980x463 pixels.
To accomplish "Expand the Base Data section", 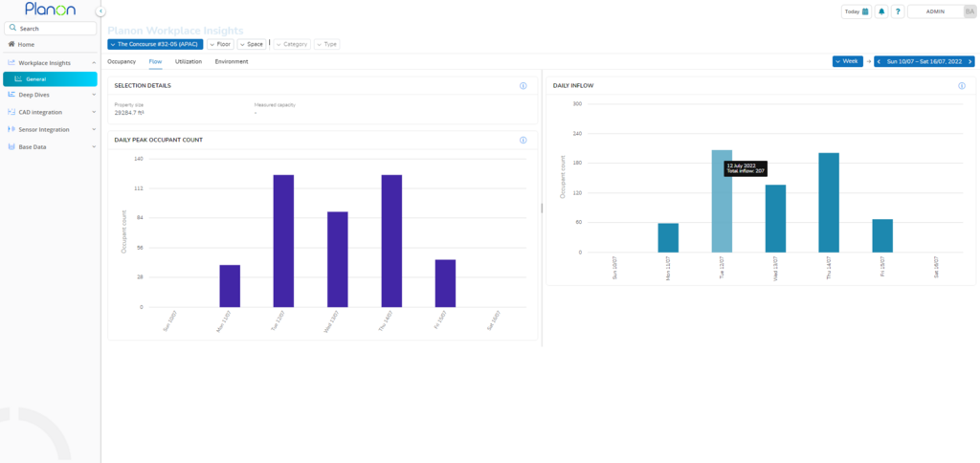I will pyautogui.click(x=94, y=146).
